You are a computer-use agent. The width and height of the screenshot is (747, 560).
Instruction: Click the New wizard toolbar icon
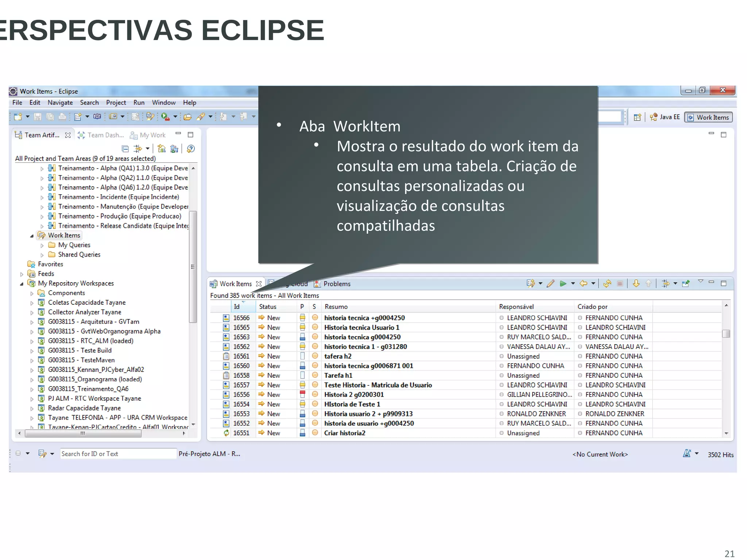tap(18, 117)
